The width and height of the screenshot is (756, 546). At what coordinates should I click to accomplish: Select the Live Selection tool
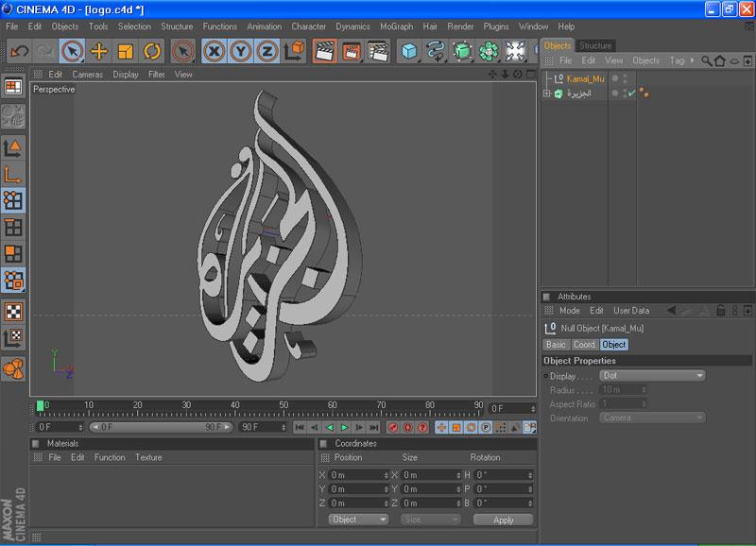73,51
